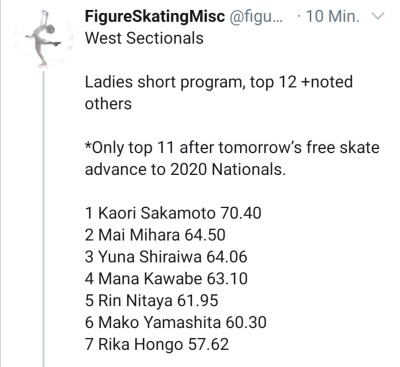Screen dimensions: 400x367
Task: Click the 2020 Nationals text line
Action: pyautogui.click(x=185, y=169)
